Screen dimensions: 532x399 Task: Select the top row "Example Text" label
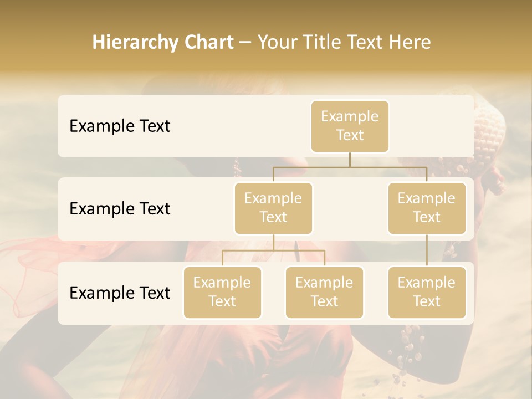(x=120, y=126)
